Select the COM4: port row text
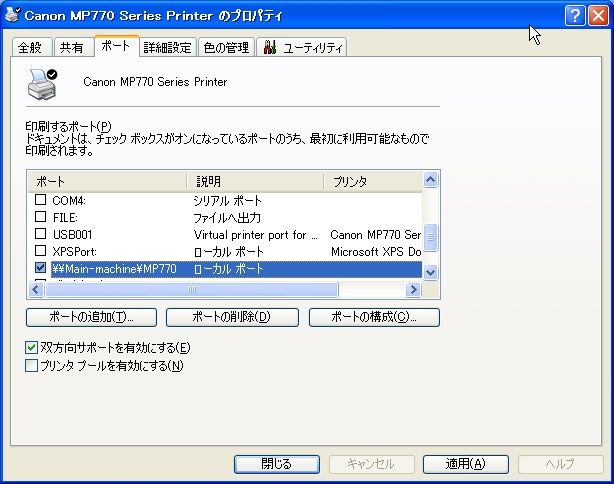This screenshot has width=614, height=484. 69,200
